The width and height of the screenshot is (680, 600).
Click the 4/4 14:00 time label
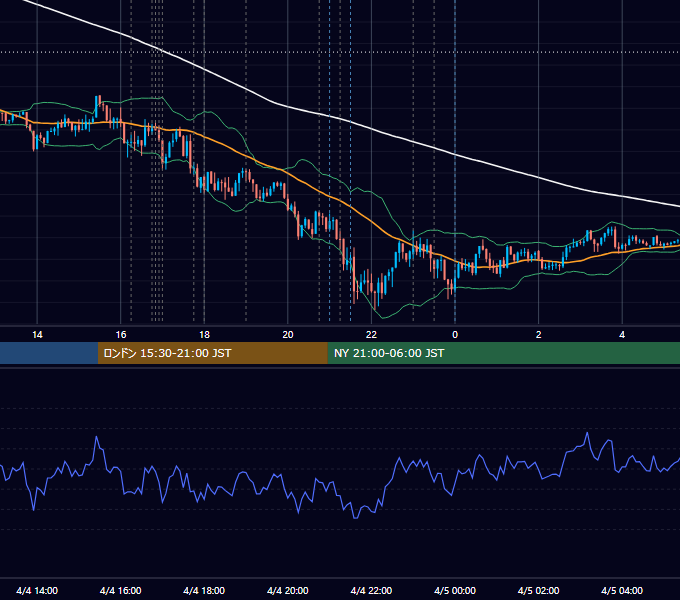(37, 590)
